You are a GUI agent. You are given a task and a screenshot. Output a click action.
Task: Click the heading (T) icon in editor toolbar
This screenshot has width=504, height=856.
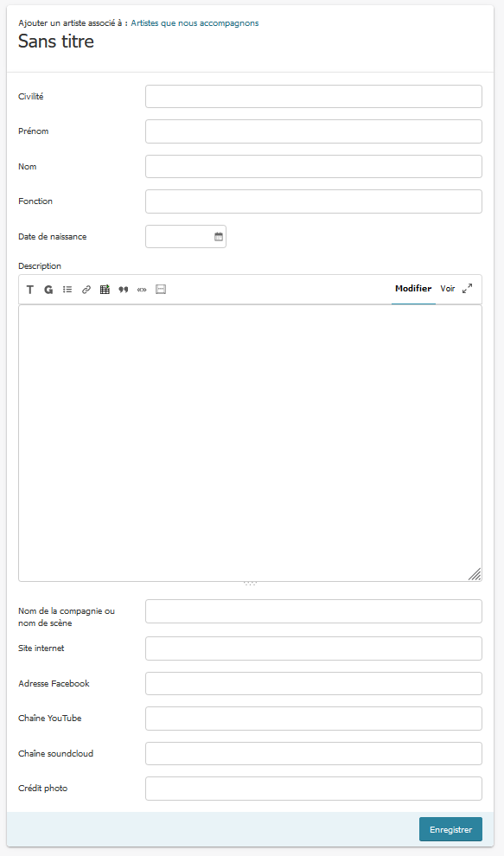[30, 290]
